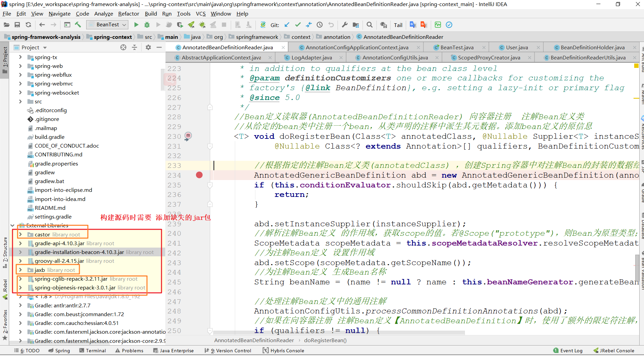The width and height of the screenshot is (644, 356).
Task: Select build.gradle in the project tree
Action: click(x=49, y=137)
